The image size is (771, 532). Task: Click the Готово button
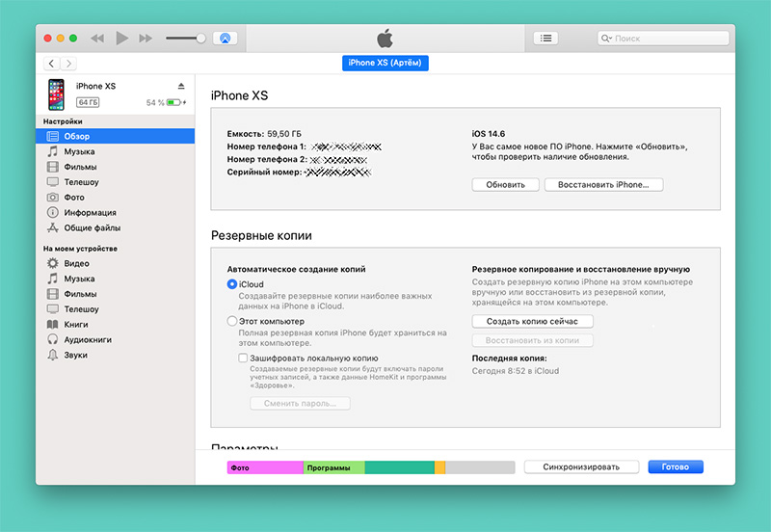click(x=676, y=466)
